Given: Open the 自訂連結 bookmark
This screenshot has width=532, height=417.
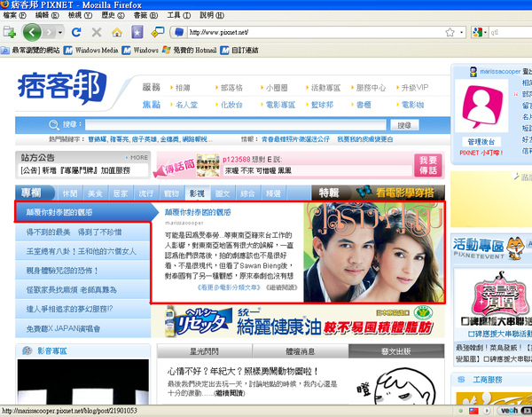Looking at the screenshot, I should click(239, 51).
